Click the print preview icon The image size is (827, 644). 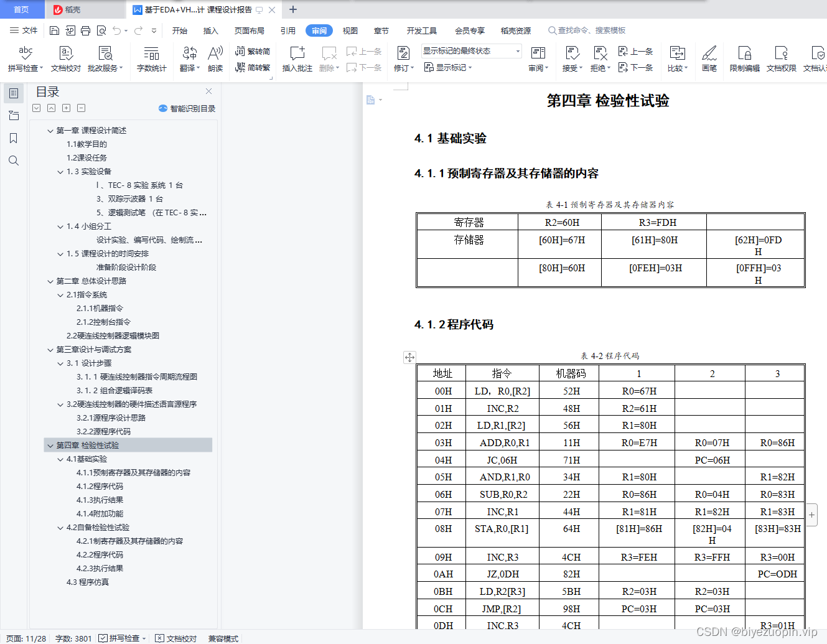pyautogui.click(x=101, y=30)
